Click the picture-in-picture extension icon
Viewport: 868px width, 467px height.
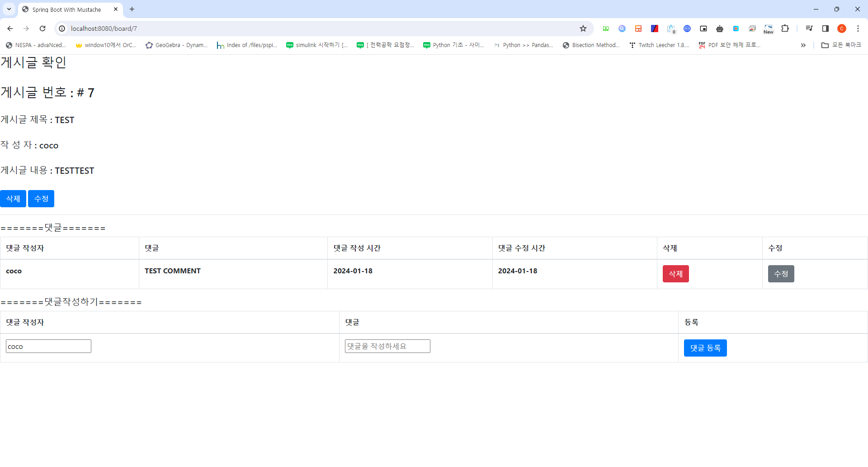point(703,29)
